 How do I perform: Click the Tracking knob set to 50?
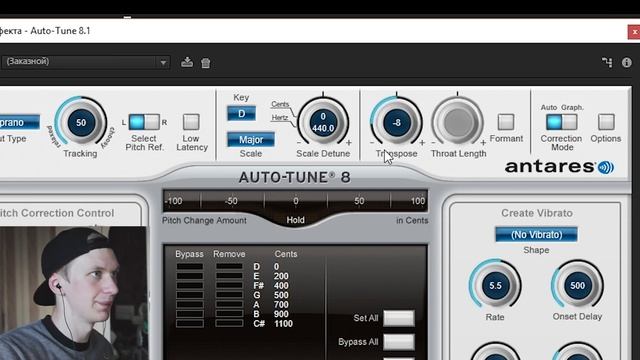click(x=81, y=122)
